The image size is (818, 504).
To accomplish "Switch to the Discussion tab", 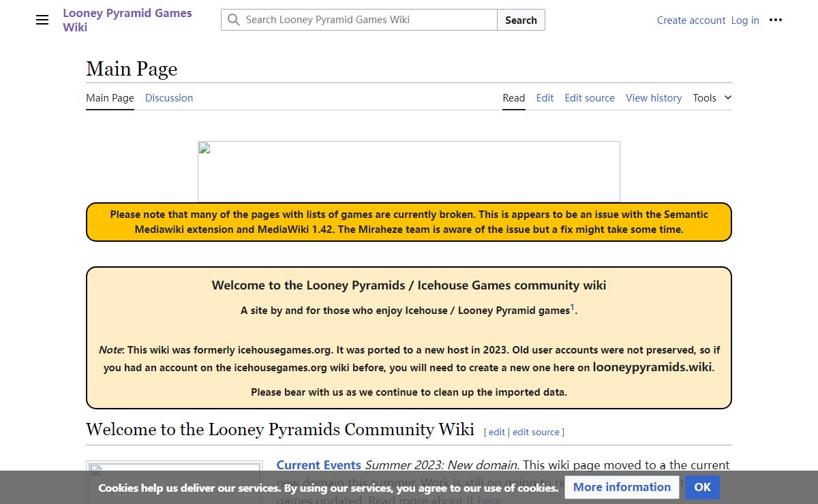I will (169, 98).
